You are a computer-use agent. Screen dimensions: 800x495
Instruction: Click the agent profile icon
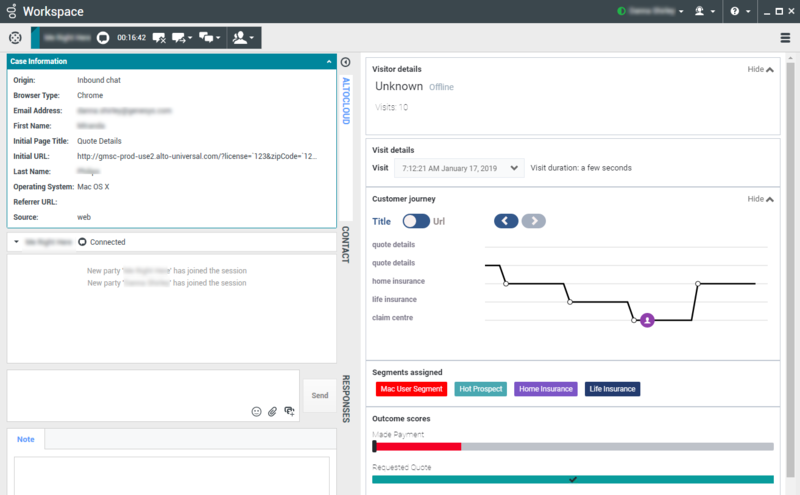point(699,11)
